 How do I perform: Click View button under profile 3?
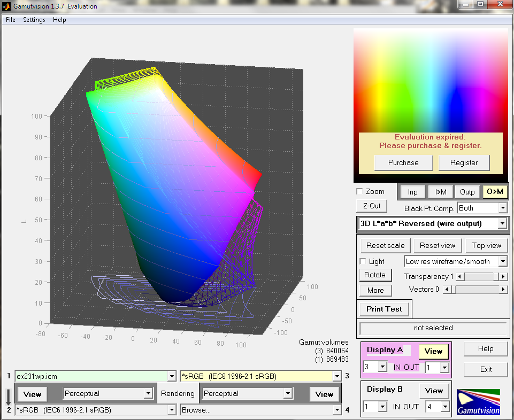(x=324, y=394)
